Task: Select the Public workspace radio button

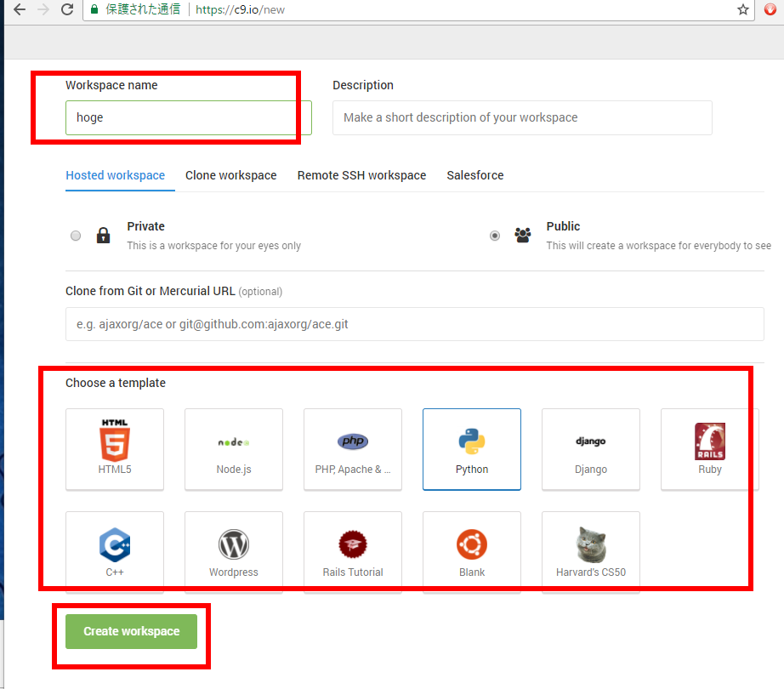Action: 495,236
